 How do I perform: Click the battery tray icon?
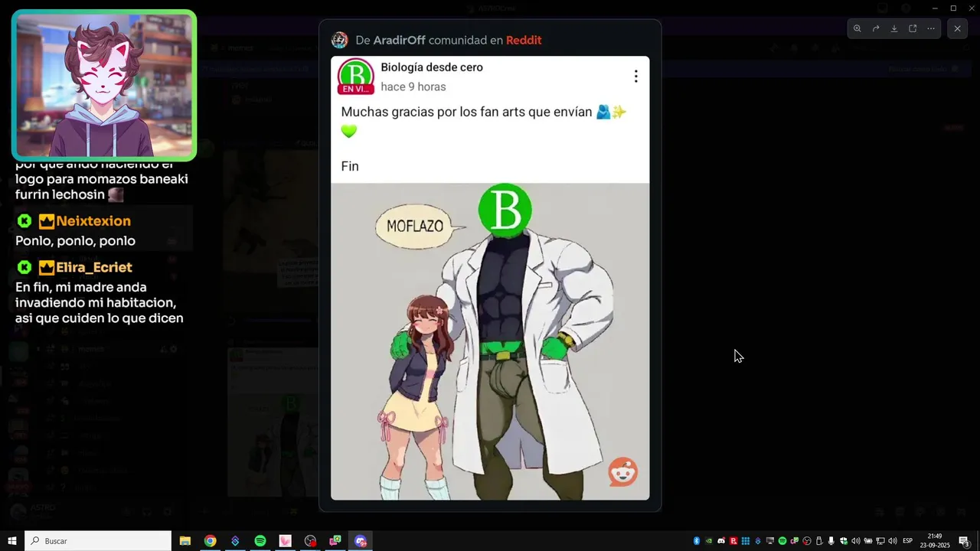(868, 541)
